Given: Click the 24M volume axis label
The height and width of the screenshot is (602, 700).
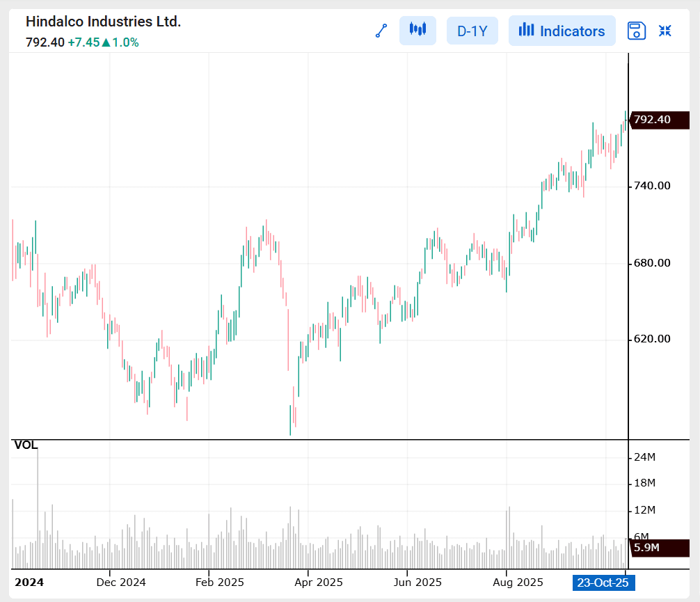Looking at the screenshot, I should tap(644, 457).
